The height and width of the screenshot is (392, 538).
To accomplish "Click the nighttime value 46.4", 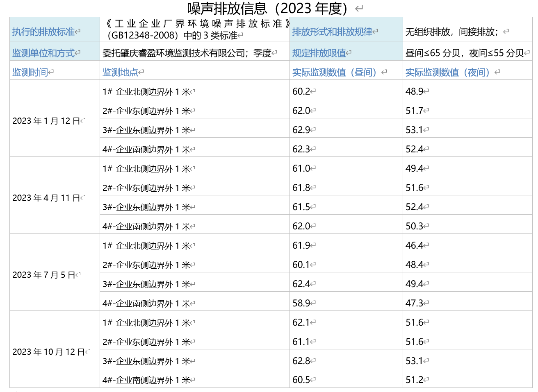I will [x=415, y=245].
